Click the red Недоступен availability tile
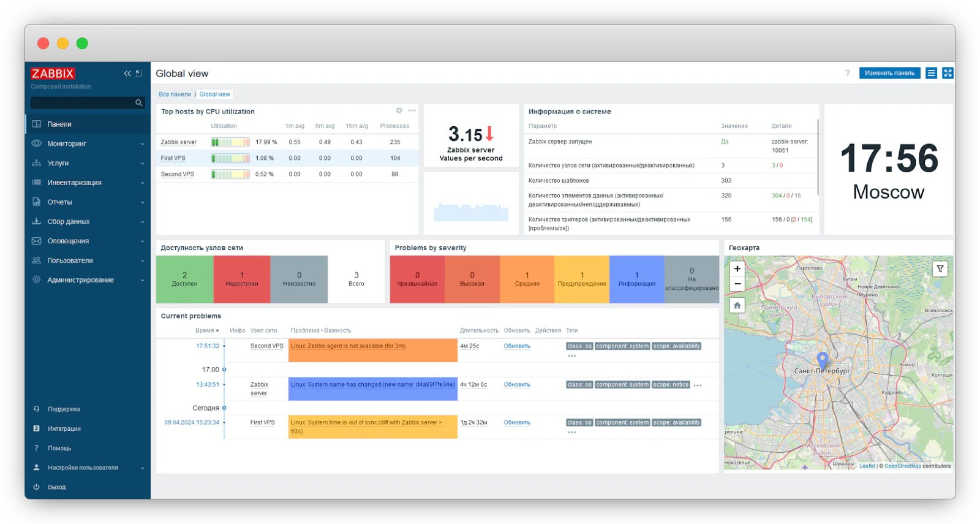Image resolution: width=980 pixels, height=524 pixels. click(242, 279)
